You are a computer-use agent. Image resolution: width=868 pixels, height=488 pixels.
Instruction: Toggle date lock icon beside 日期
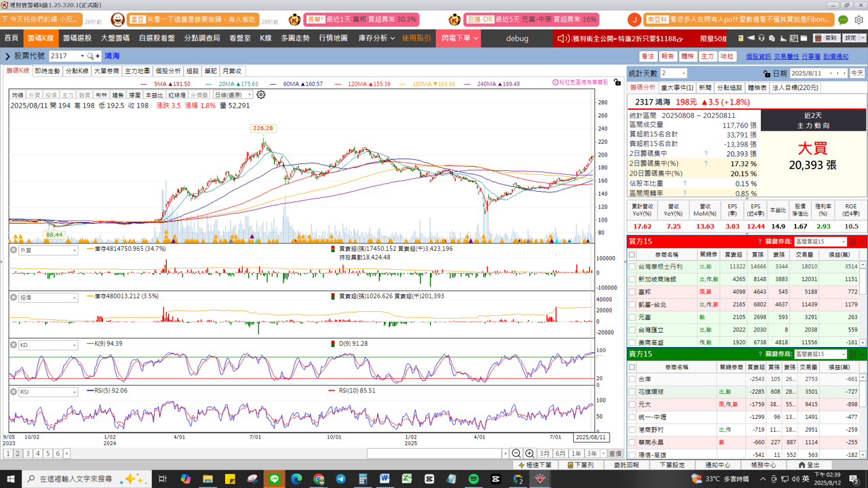766,73
